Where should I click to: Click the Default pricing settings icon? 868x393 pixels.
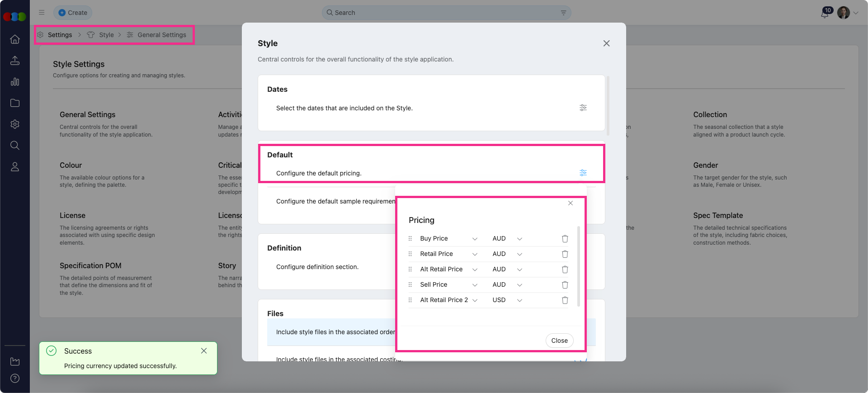[x=583, y=173]
